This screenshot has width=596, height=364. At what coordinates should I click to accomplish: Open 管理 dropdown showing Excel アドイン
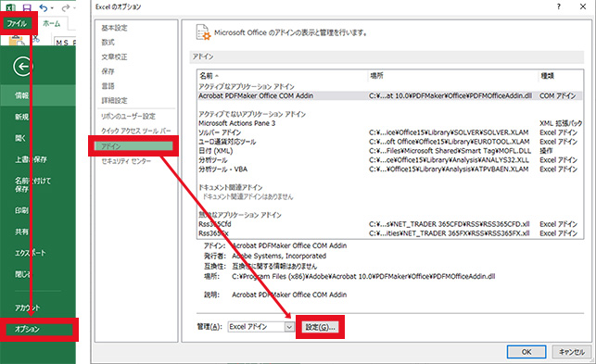pos(261,327)
